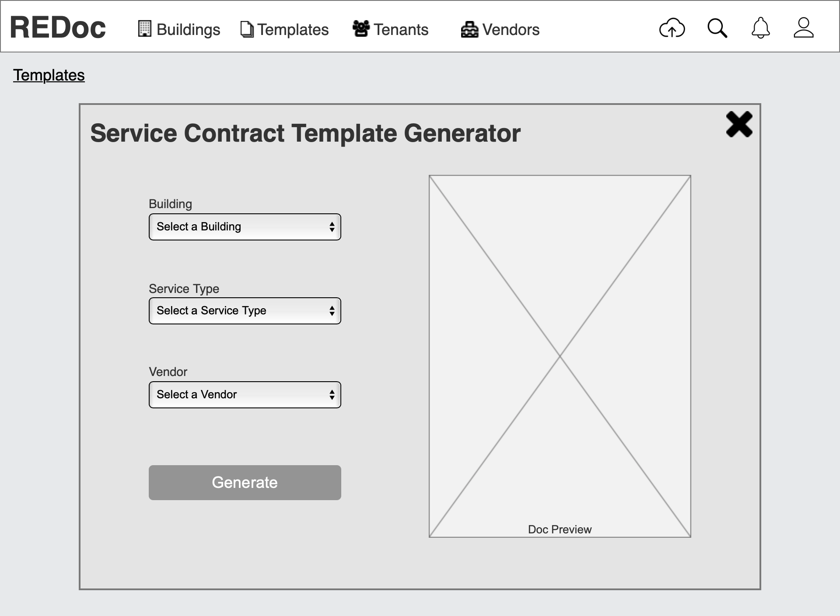Image resolution: width=840 pixels, height=616 pixels.
Task: Open the Select a Service Type dropdown
Action: pos(245,311)
